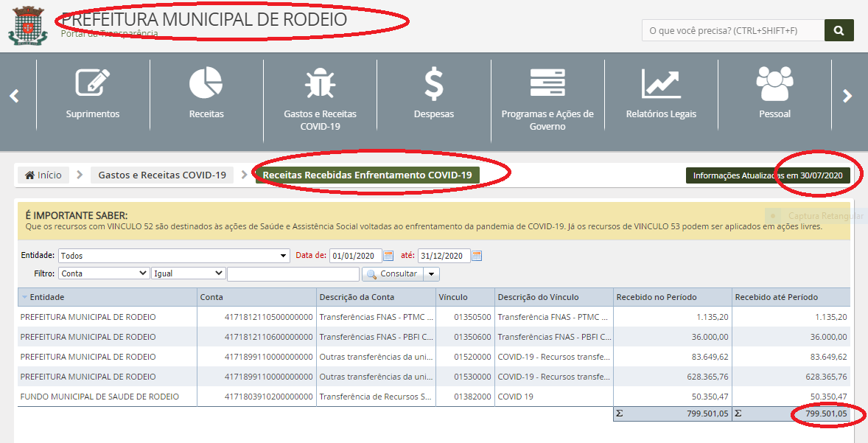Open the Receitas pie chart icon

[206, 83]
